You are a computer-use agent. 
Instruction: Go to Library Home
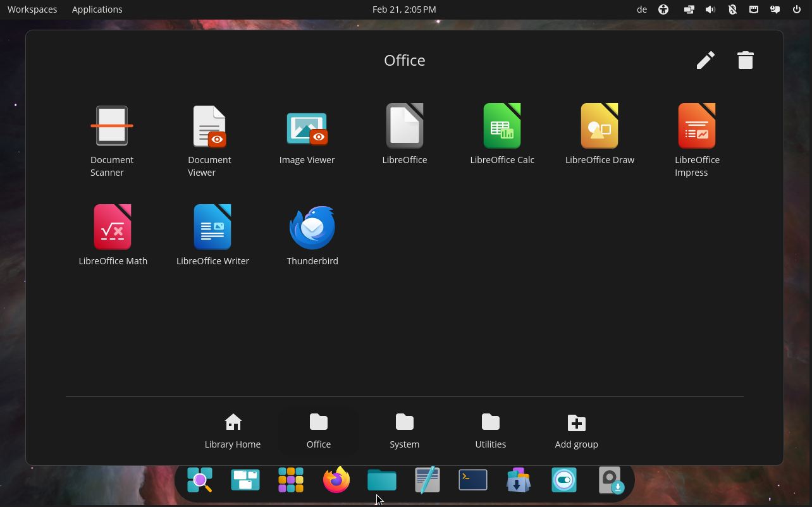pos(233,431)
